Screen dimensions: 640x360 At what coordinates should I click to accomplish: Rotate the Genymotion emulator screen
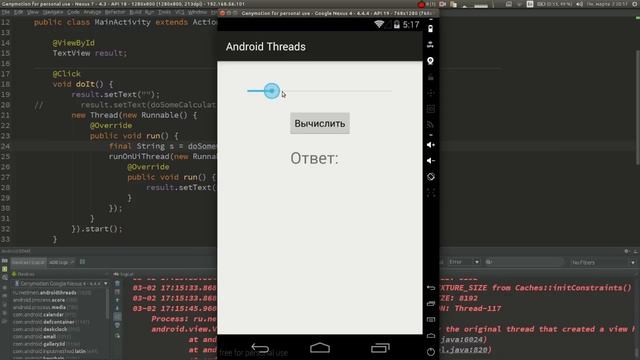click(431, 177)
